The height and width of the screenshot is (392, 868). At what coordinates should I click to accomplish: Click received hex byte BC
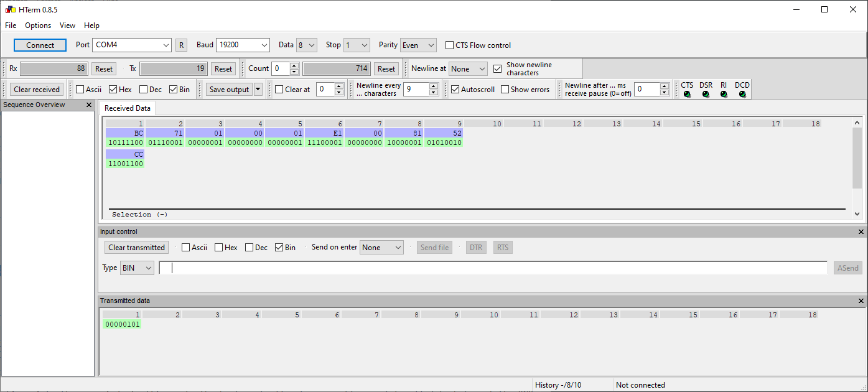pyautogui.click(x=125, y=133)
